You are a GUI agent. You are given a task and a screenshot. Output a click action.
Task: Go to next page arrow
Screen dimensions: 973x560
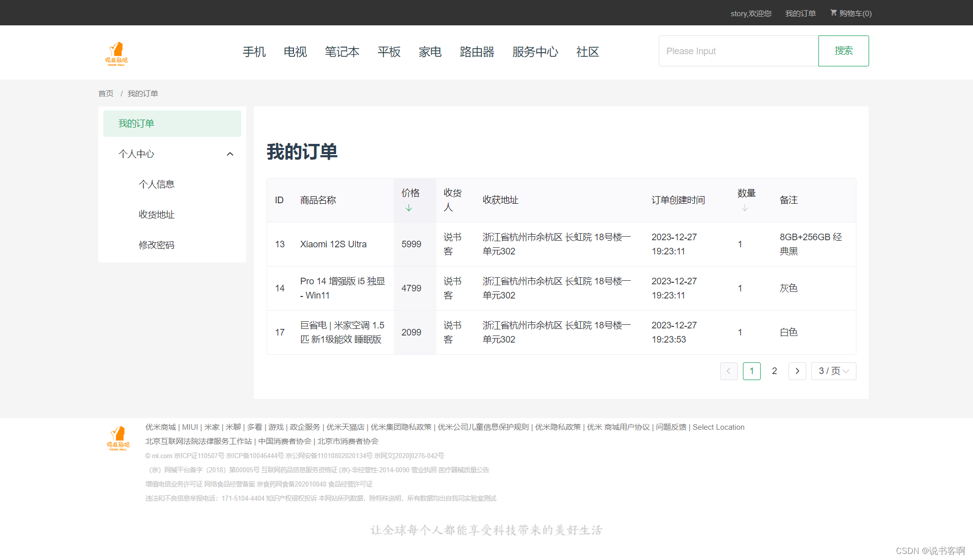coord(797,371)
